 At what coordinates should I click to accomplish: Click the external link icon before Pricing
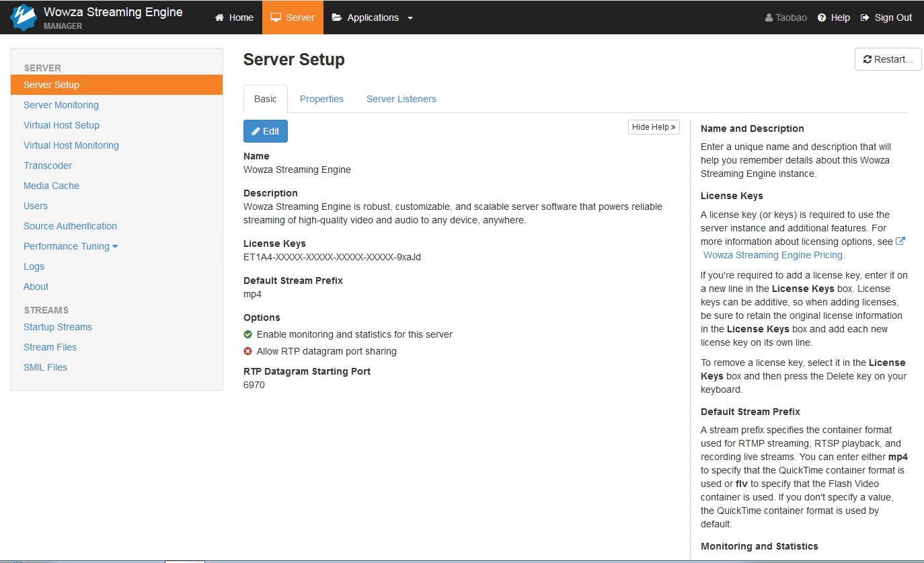coord(900,241)
